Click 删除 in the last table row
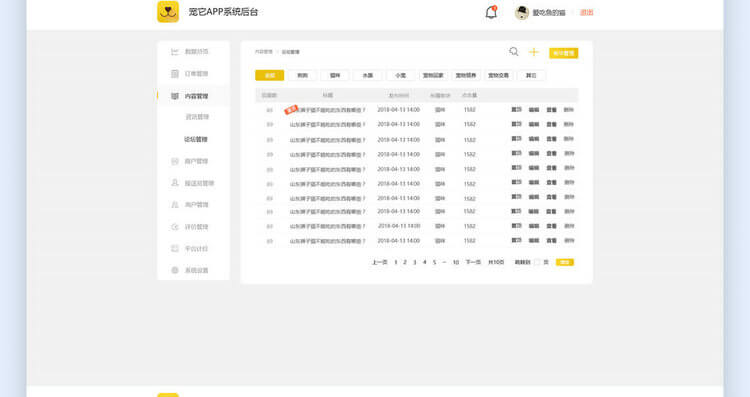This screenshot has height=397, width=750. point(569,240)
